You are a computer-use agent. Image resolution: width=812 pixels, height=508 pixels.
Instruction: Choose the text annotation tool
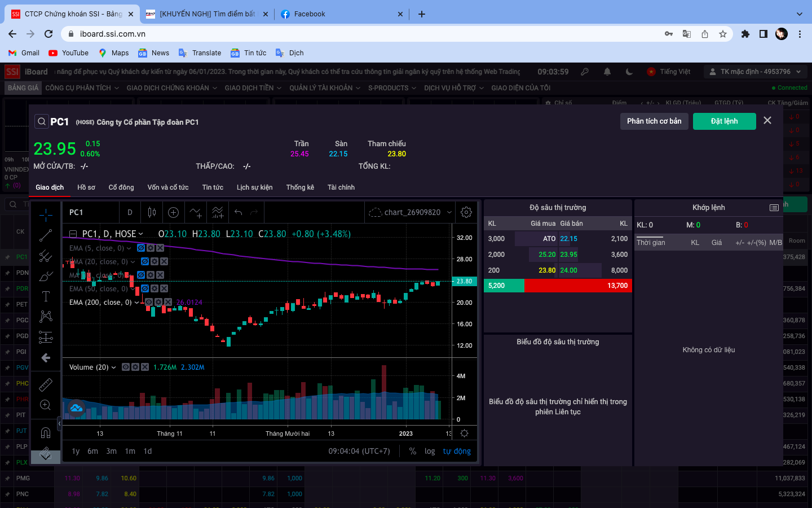46,296
